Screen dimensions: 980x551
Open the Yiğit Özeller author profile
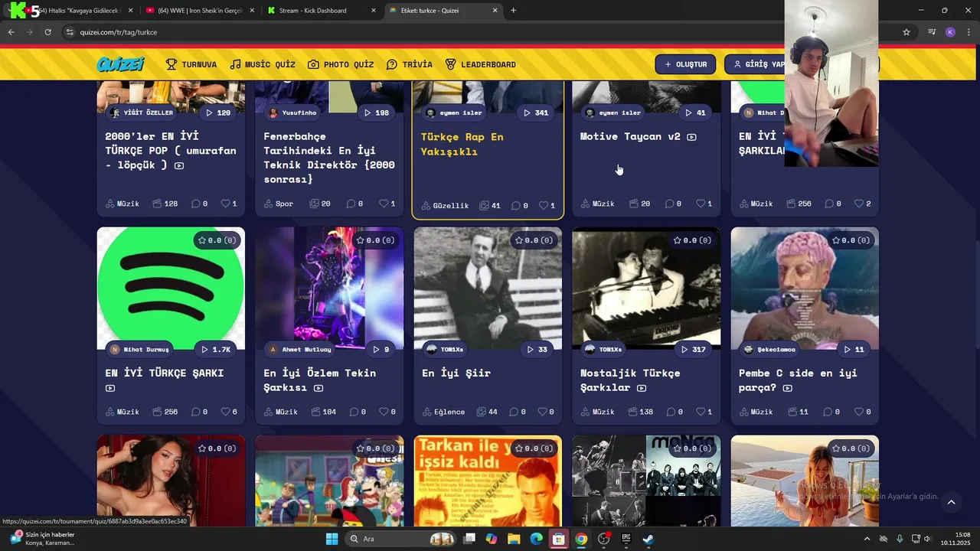pyautogui.click(x=142, y=112)
